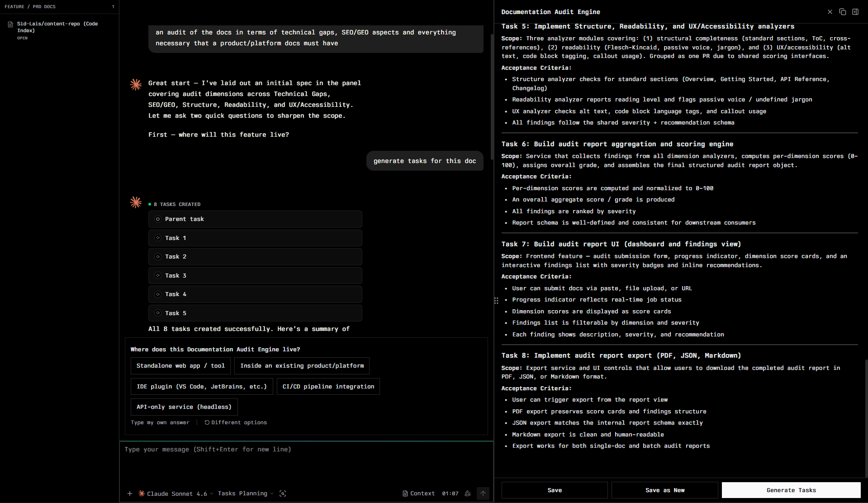The height and width of the screenshot is (503, 868).
Task: Copy the Documentation Audit Engine spec
Action: tap(842, 12)
